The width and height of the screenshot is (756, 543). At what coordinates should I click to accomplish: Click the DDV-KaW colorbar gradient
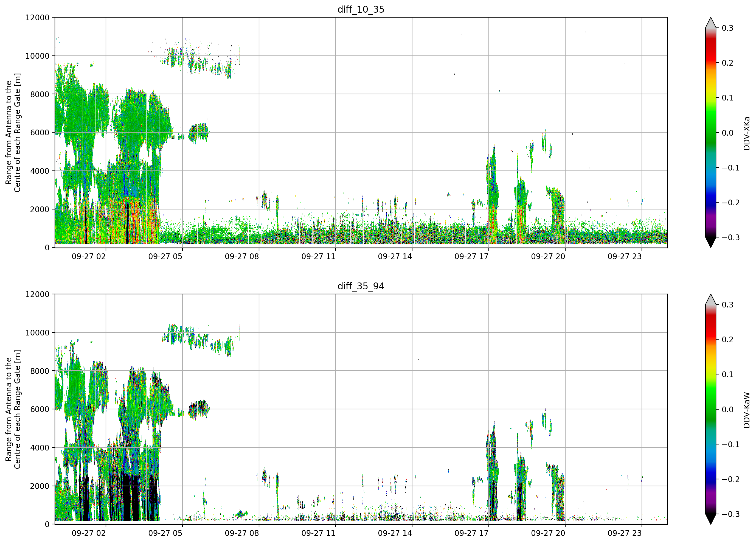[x=711, y=409]
